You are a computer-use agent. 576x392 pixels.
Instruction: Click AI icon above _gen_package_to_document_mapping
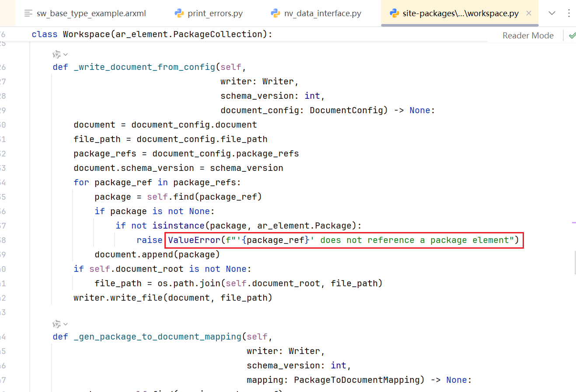56,324
